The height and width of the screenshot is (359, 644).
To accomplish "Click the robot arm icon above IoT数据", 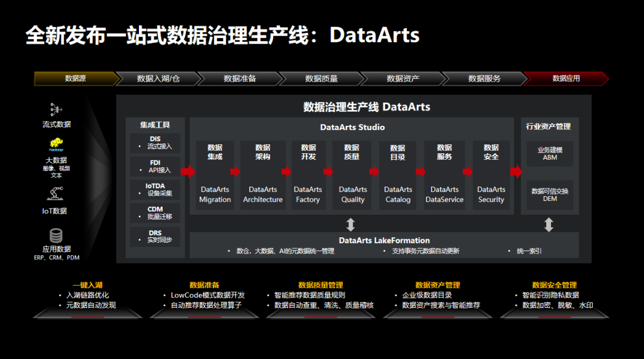I will [55, 193].
